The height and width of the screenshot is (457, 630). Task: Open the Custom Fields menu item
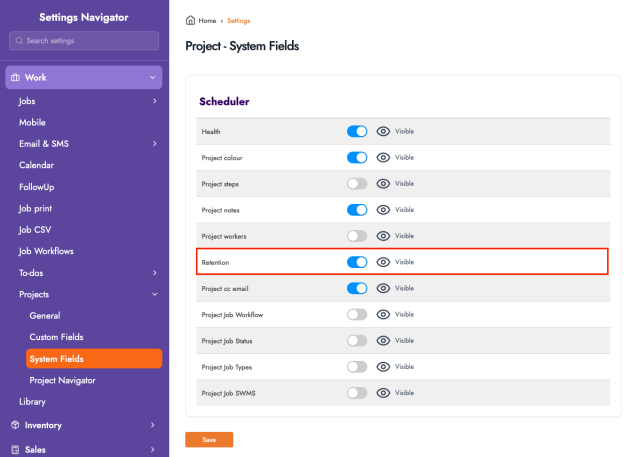tap(58, 337)
